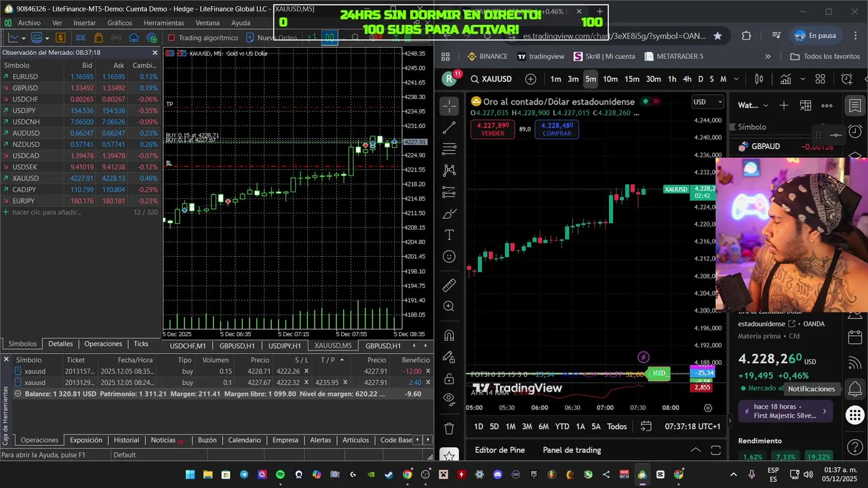Select candlestick chart type in MT5 toolbar

(330, 38)
